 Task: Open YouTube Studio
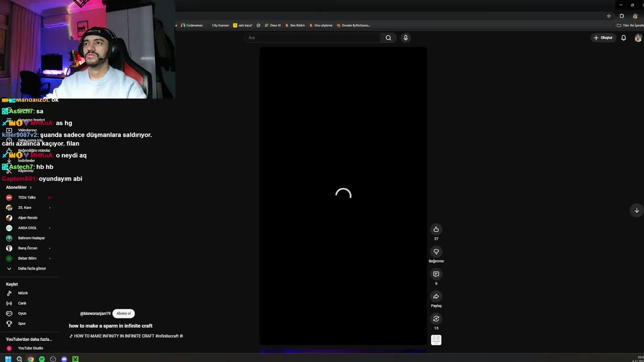29,348
